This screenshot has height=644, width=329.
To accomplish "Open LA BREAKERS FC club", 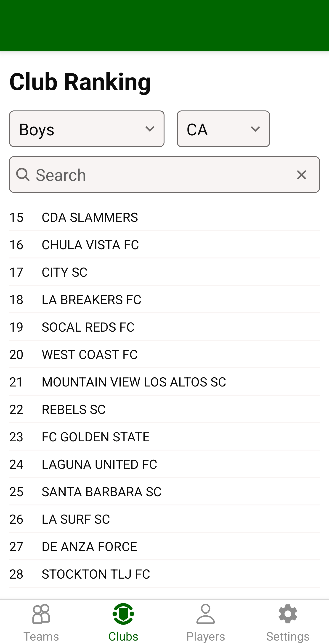I will (164, 300).
